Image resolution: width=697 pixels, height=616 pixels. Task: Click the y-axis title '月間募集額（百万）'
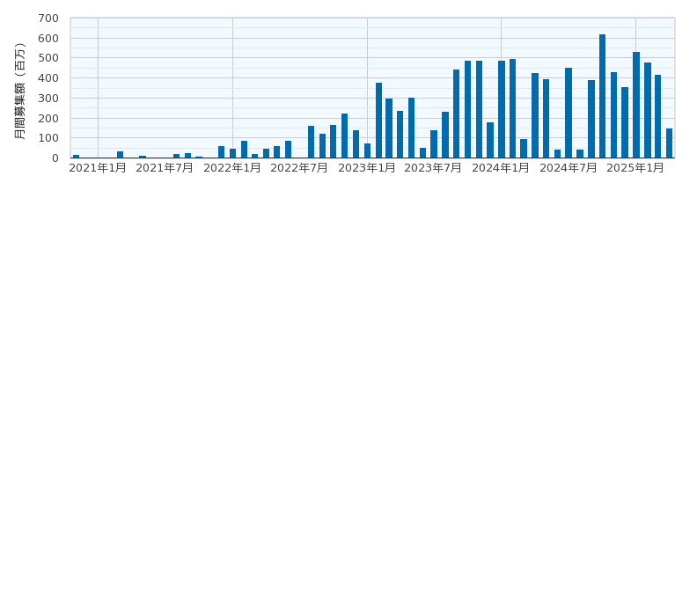tap(20, 92)
